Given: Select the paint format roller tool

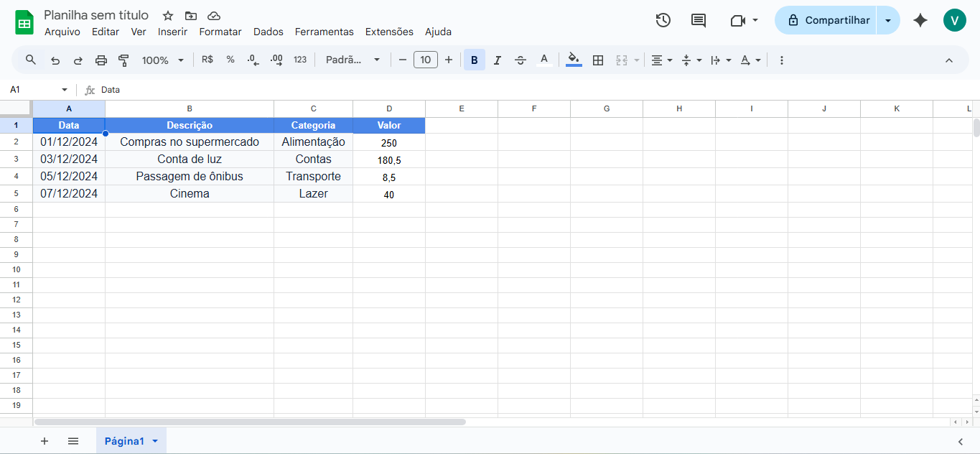Looking at the screenshot, I should point(123,60).
